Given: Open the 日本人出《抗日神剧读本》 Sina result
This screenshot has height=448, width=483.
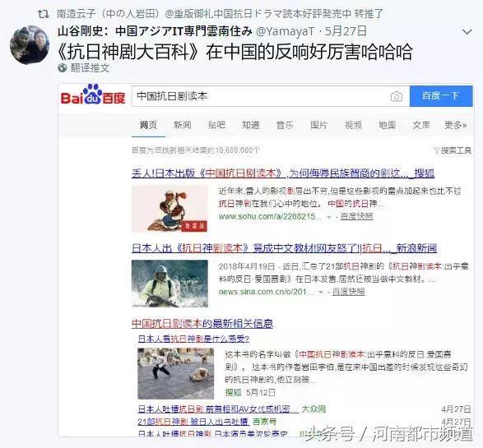Looking at the screenshot, I should point(285,248).
